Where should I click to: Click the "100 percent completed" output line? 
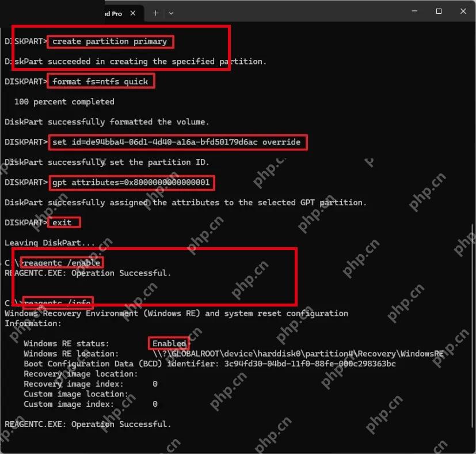click(x=64, y=102)
